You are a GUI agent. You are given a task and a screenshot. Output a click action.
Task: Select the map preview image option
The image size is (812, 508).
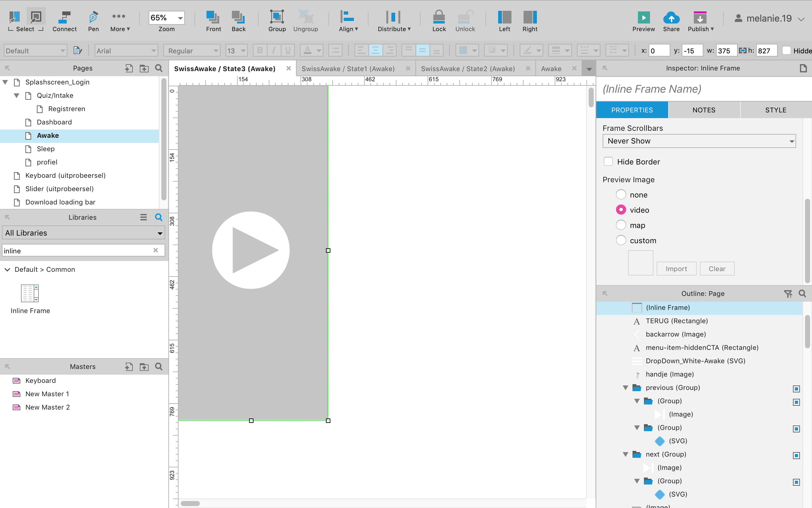pos(621,225)
